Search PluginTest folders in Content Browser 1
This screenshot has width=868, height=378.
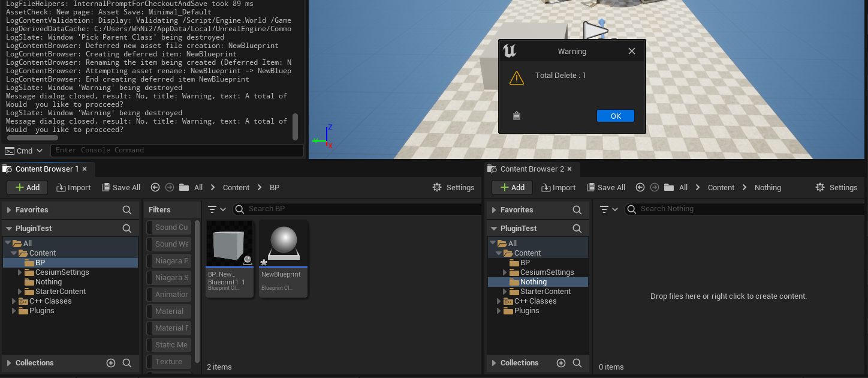(x=127, y=229)
